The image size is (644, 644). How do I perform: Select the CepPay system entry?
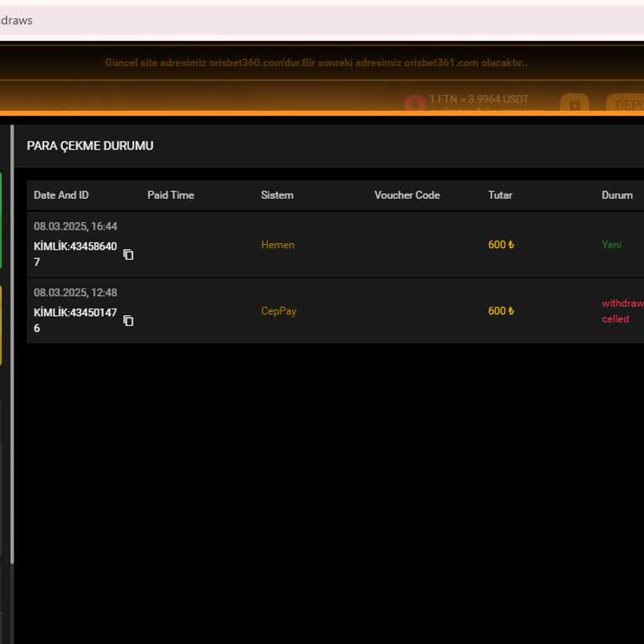pyautogui.click(x=278, y=311)
